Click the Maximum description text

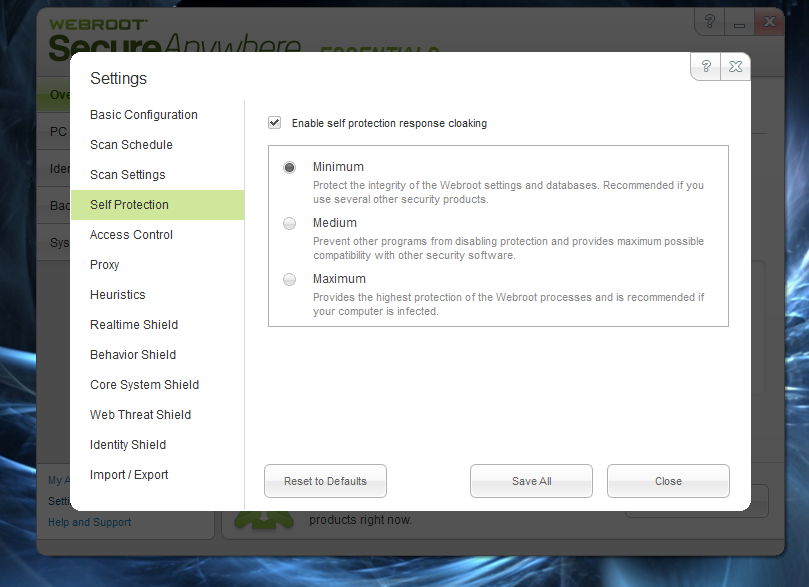(508, 304)
